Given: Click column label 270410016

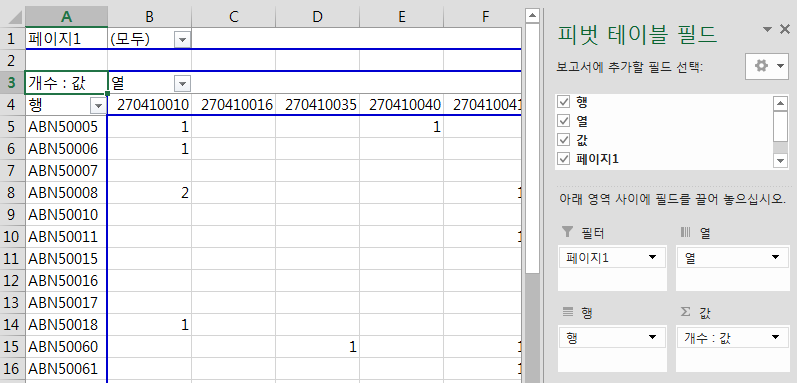Looking at the screenshot, I should pyautogui.click(x=233, y=105).
